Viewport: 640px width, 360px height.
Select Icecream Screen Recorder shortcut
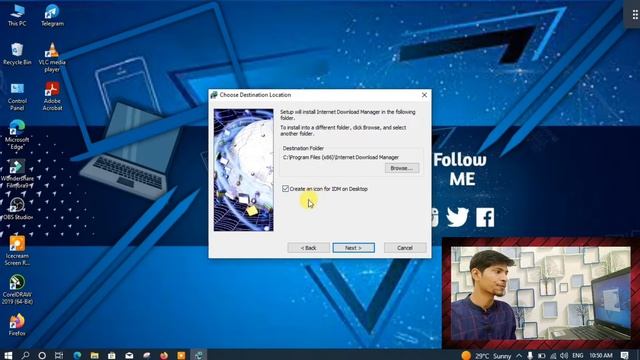(17, 251)
